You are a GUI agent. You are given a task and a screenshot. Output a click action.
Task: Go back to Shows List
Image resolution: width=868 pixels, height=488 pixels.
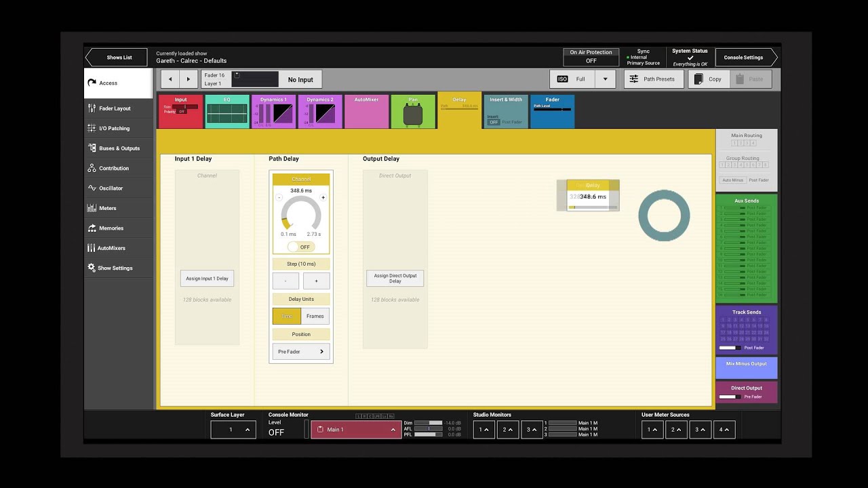(x=115, y=58)
